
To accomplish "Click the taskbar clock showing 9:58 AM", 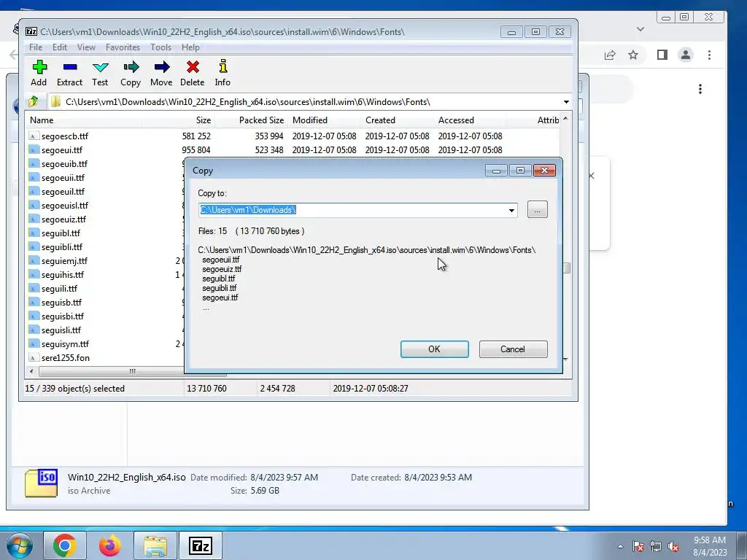I will [710, 545].
